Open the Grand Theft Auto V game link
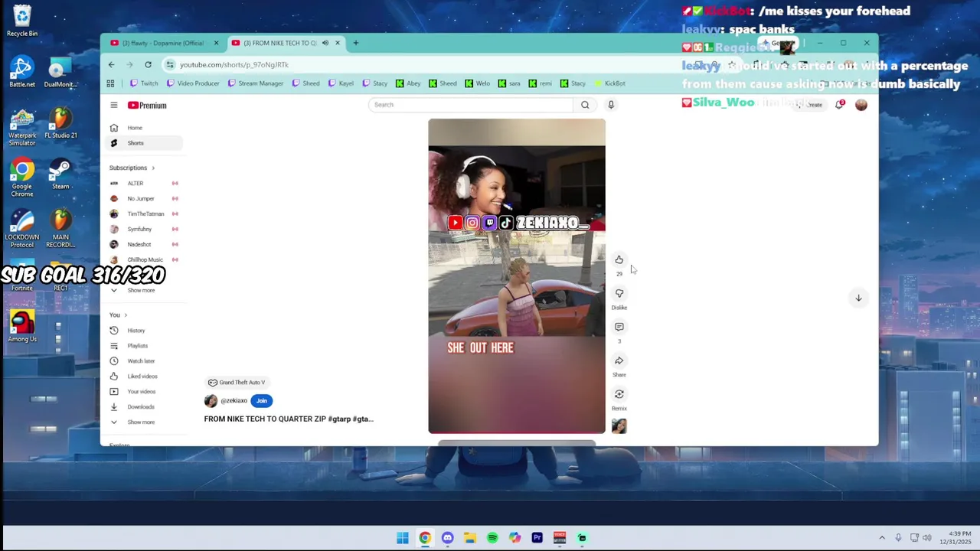The image size is (980, 551). (x=237, y=383)
